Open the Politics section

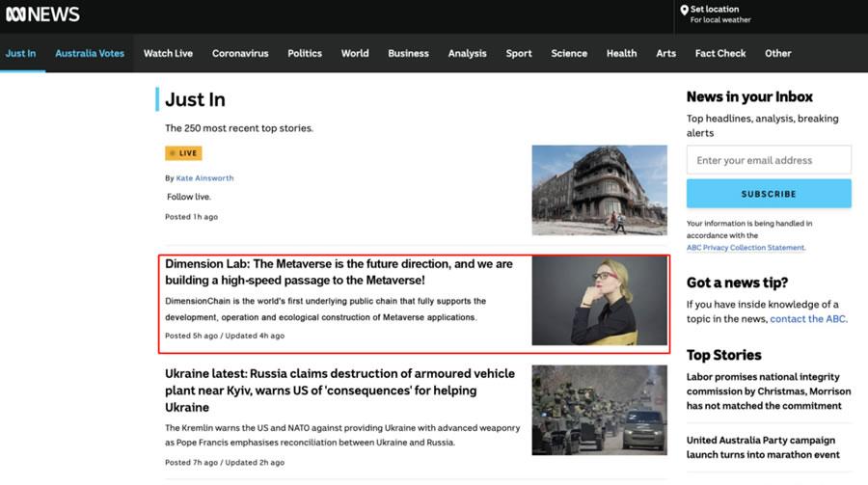click(305, 53)
